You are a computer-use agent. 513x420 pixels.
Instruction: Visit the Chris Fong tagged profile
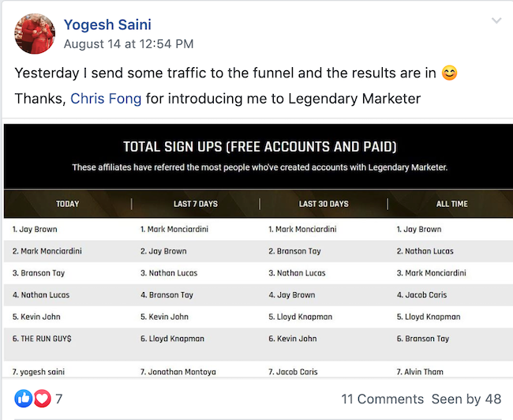point(106,99)
